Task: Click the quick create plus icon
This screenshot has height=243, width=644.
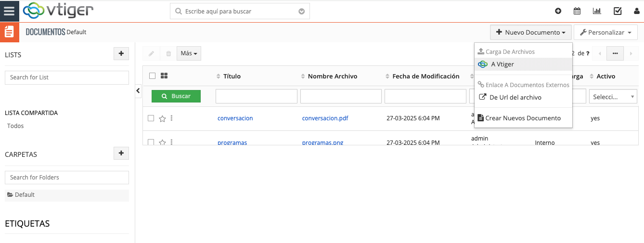Action: [x=558, y=11]
